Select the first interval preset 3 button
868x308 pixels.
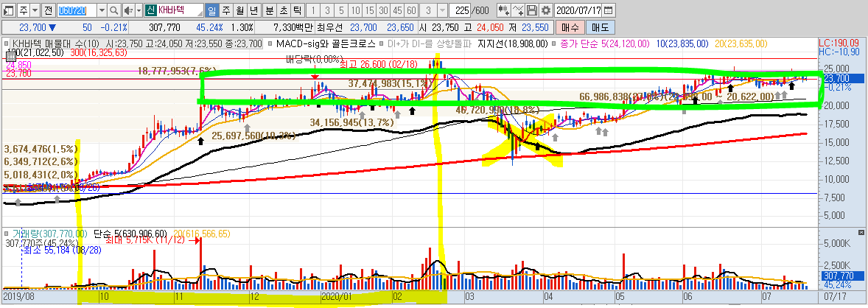coord(328,10)
